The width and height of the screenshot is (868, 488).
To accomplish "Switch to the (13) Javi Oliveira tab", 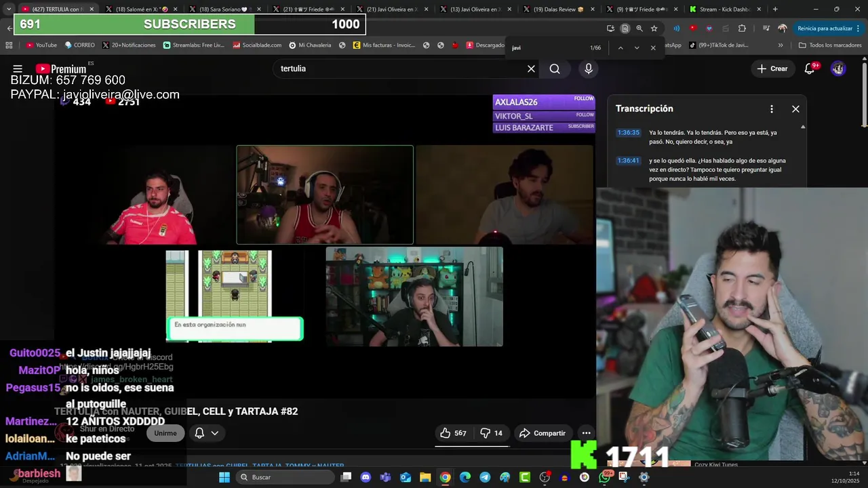I will [x=475, y=9].
